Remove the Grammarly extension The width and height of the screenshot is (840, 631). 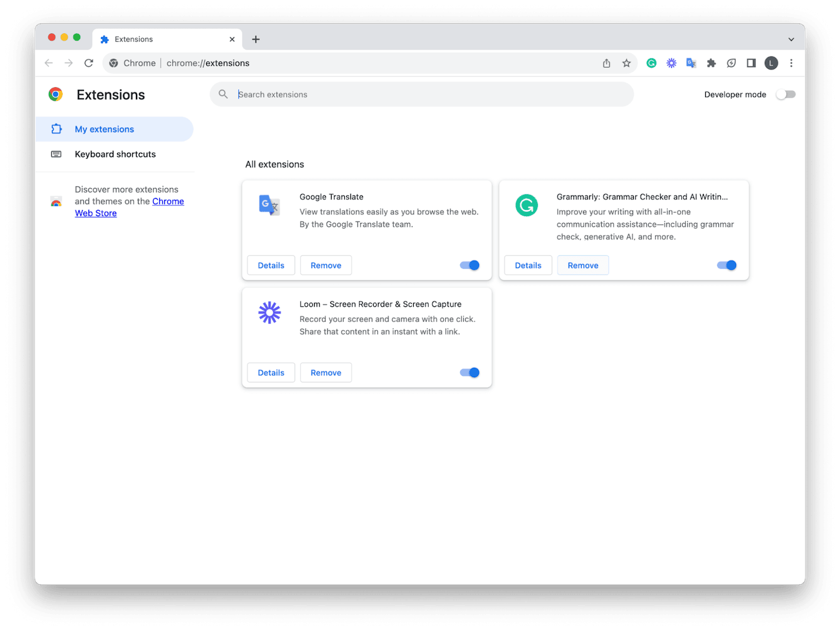pos(583,265)
